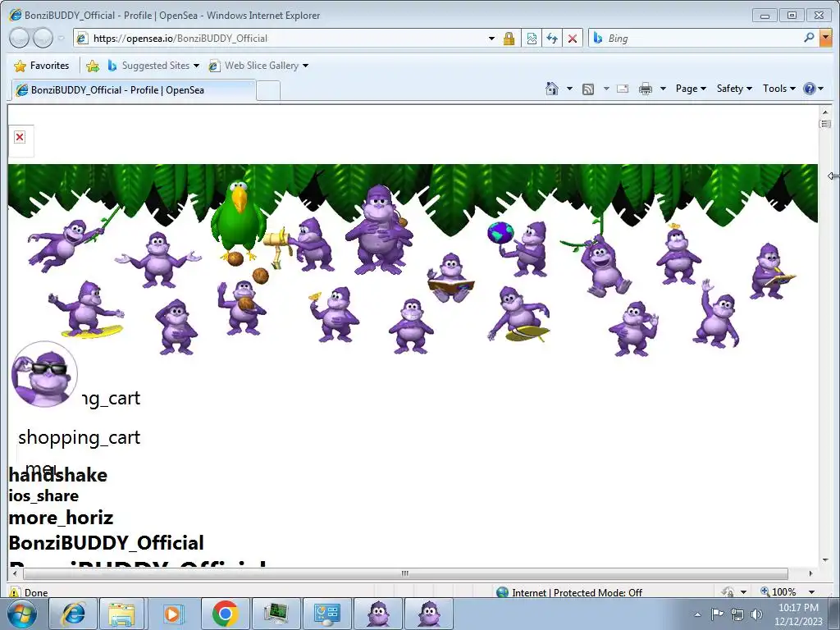840x630 pixels.
Task: Click the Internet Explorer taskbar icon
Action: [73, 614]
